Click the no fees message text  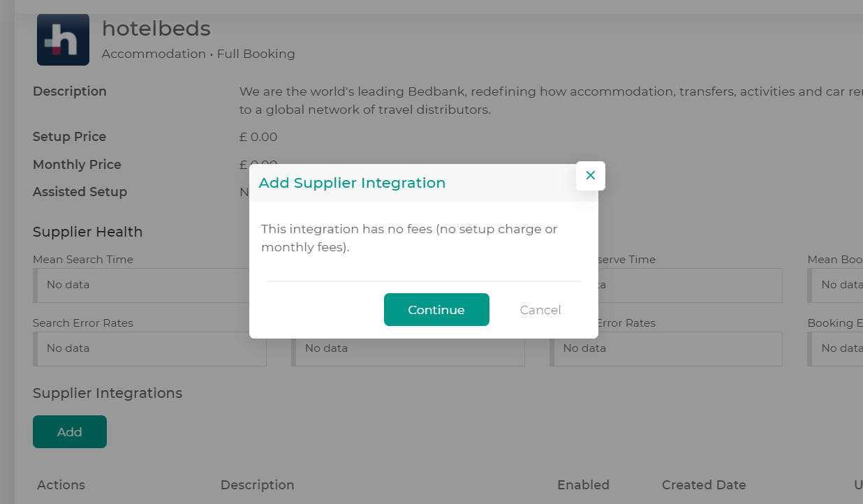tap(408, 238)
